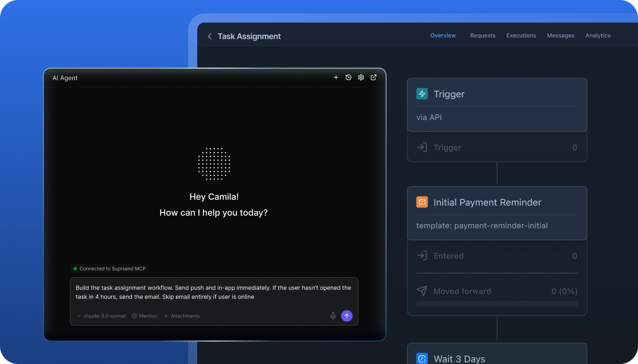Click the Connected to Suprsend MCP status
The width and height of the screenshot is (638, 364).
109,268
